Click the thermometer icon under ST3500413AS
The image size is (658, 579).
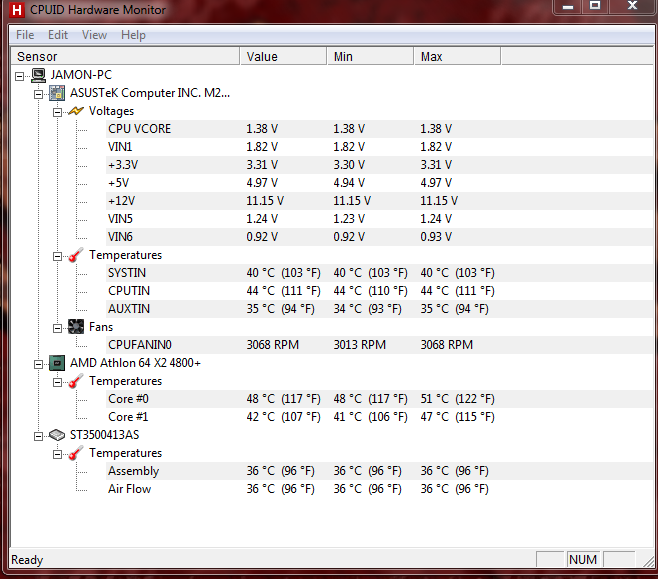coord(76,453)
